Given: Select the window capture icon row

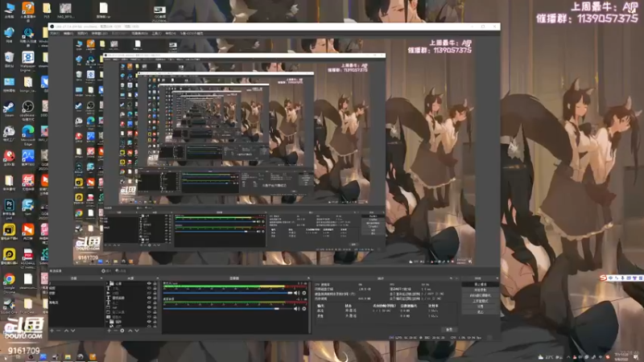Looking at the screenshot, I should pyautogui.click(x=131, y=312).
